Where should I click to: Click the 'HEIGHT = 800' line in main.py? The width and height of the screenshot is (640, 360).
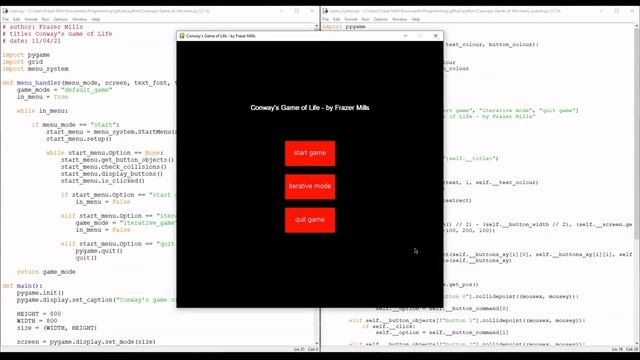pos(39,314)
